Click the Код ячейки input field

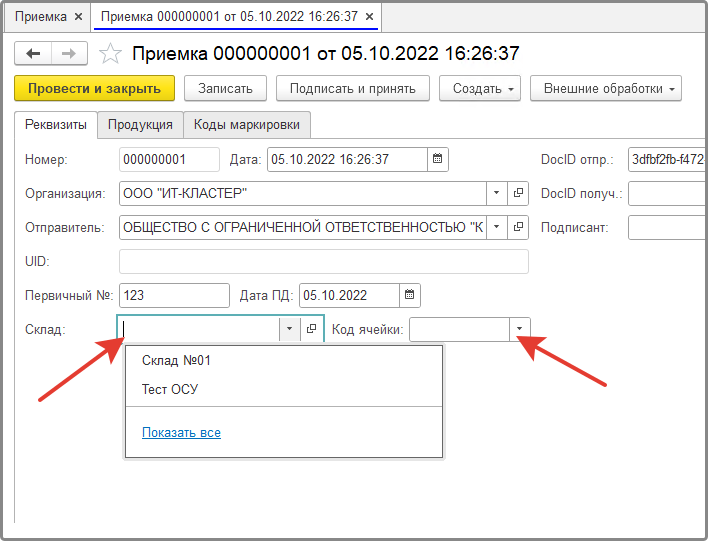coord(460,329)
